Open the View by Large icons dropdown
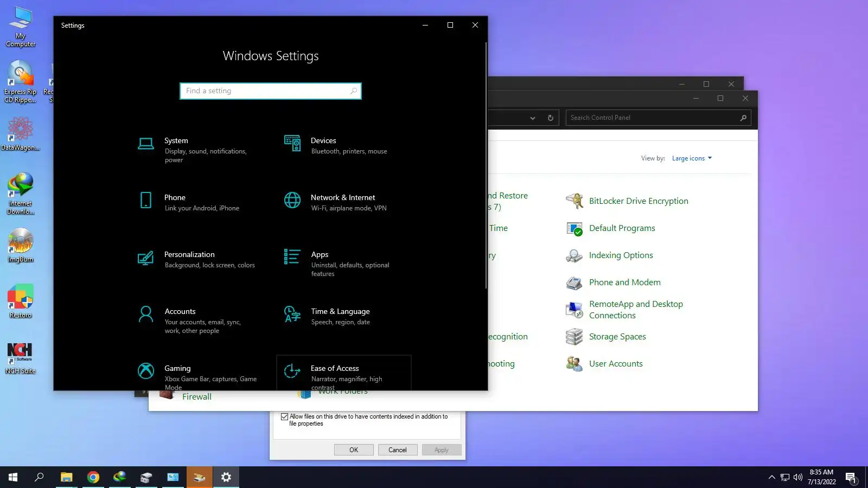 [x=692, y=158]
